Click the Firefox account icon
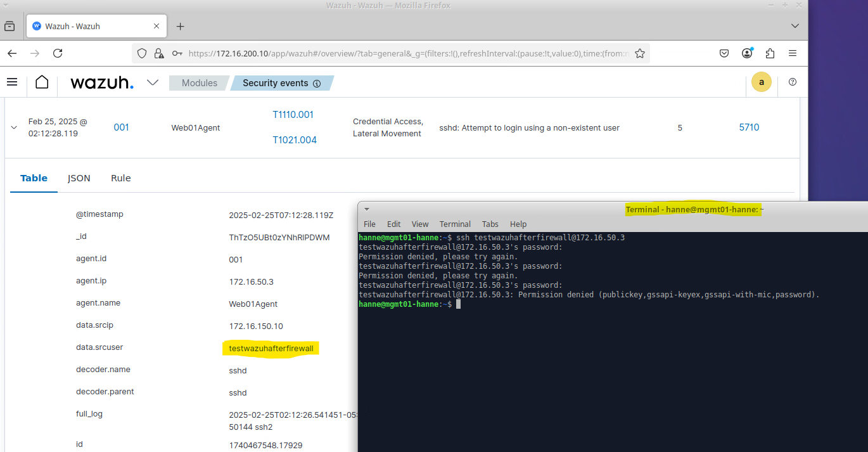Image resolution: width=868 pixels, height=452 pixels. [x=747, y=54]
